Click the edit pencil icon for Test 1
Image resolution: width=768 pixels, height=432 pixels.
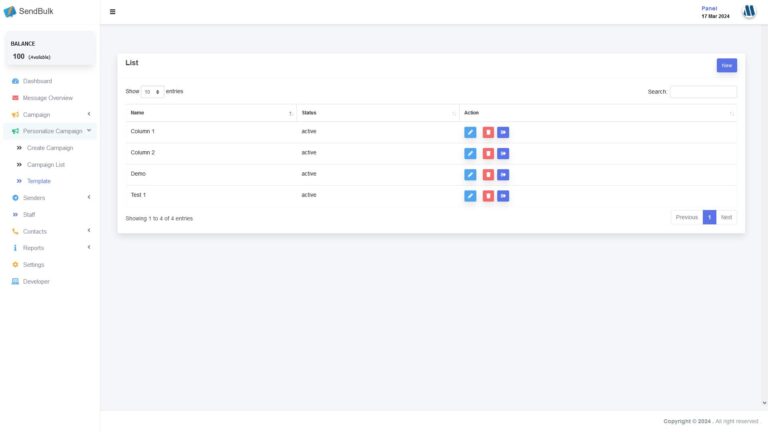point(470,195)
